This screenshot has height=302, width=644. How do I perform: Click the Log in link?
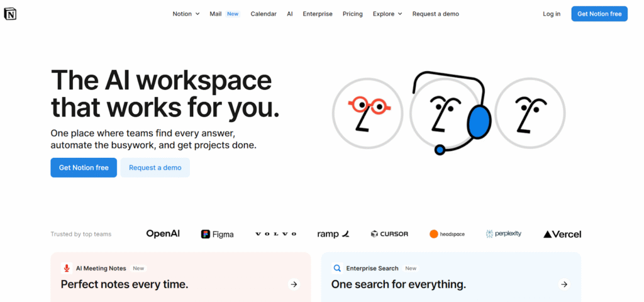click(552, 14)
